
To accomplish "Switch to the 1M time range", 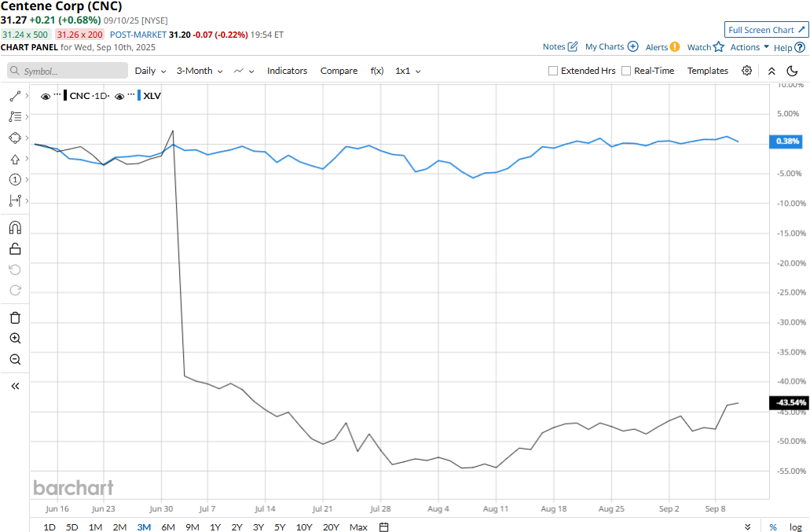I will tap(95, 526).
